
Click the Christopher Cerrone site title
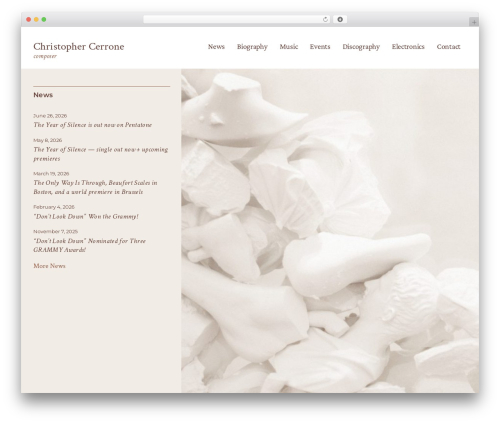(79, 47)
